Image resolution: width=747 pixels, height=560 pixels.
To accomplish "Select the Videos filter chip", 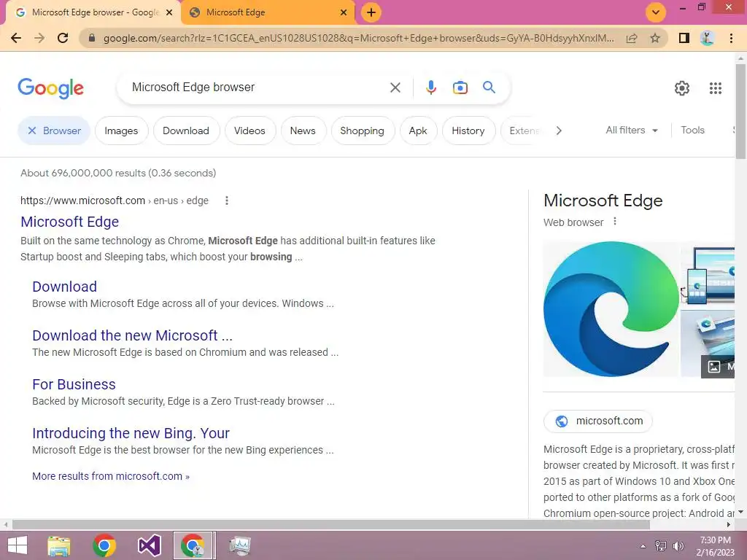I will [x=249, y=131].
